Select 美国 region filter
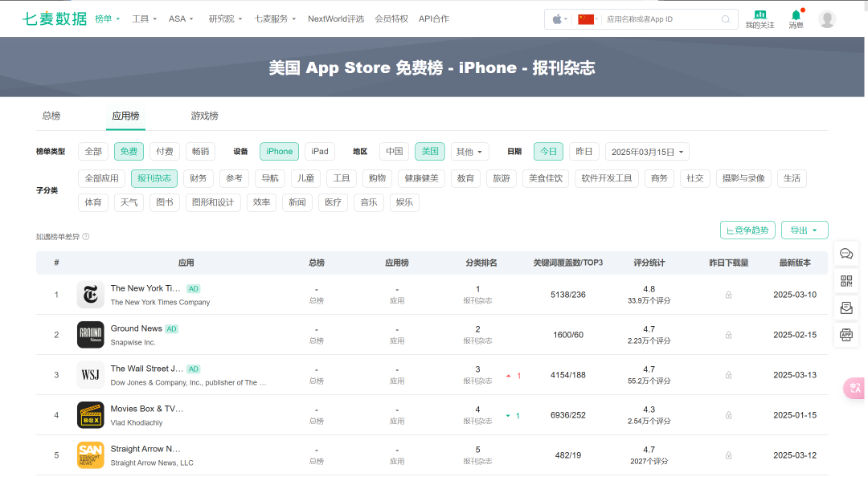Viewport: 868px width, 477px height. (430, 152)
